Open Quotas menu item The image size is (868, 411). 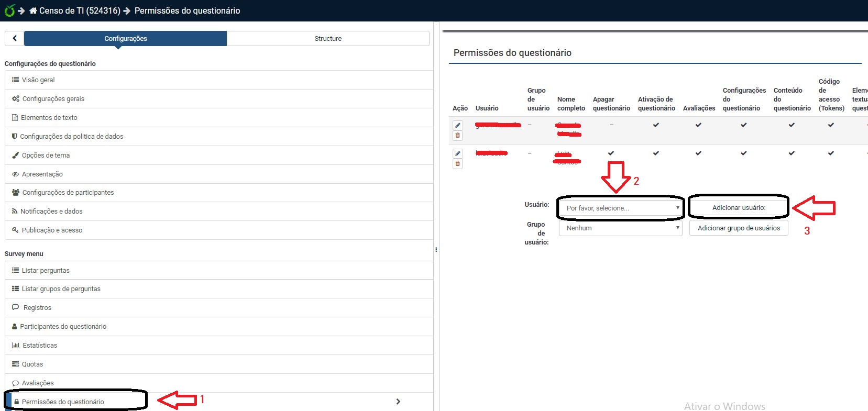click(219, 364)
